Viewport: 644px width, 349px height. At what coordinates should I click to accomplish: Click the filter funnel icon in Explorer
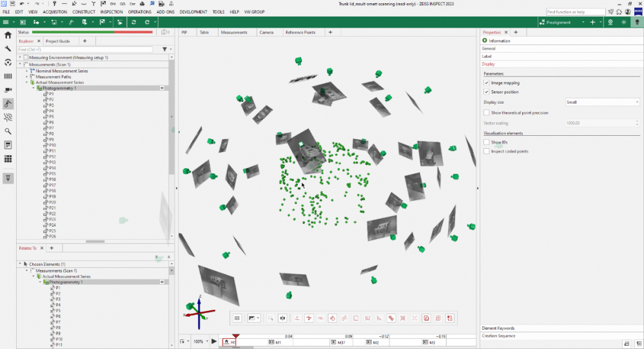point(164,49)
